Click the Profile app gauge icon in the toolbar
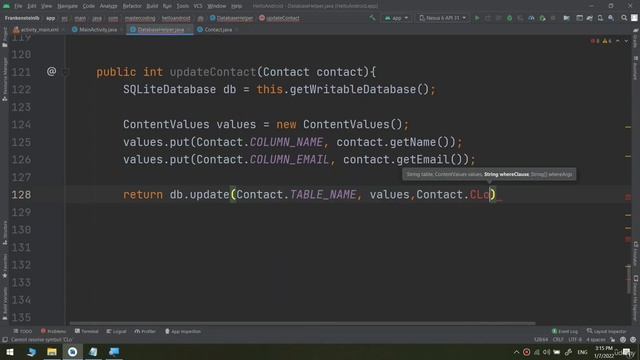 pos(531,18)
